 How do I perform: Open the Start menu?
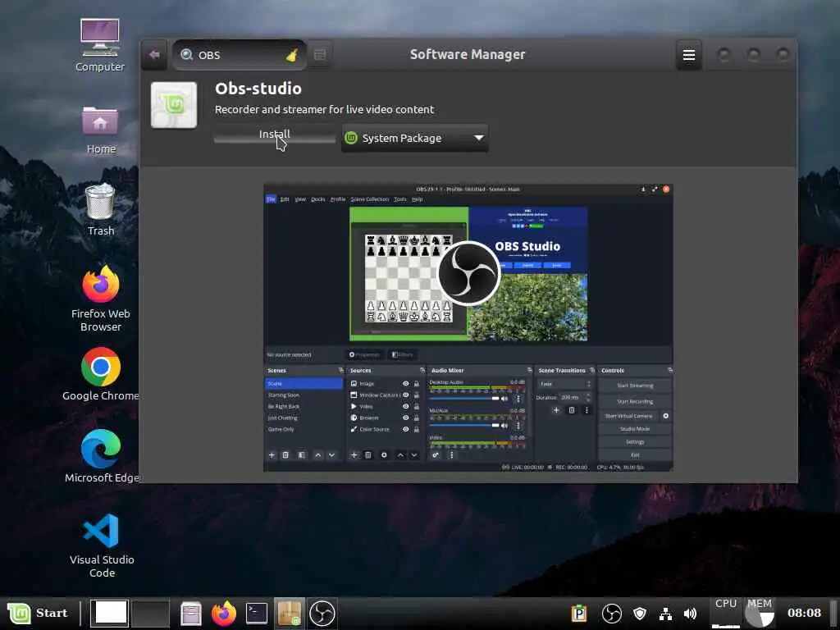click(x=38, y=614)
